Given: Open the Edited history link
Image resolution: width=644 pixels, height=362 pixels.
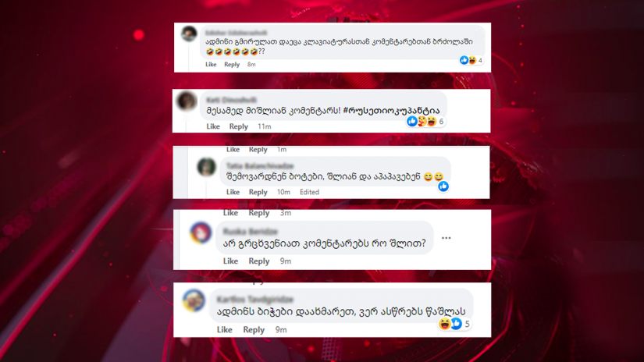Looking at the screenshot, I should click(309, 192).
